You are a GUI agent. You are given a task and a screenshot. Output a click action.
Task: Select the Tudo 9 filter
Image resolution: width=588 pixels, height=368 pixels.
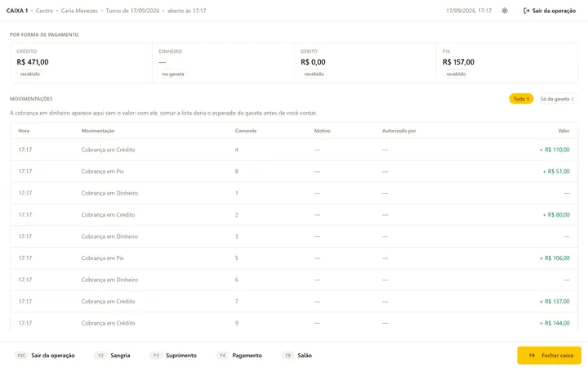(x=521, y=99)
